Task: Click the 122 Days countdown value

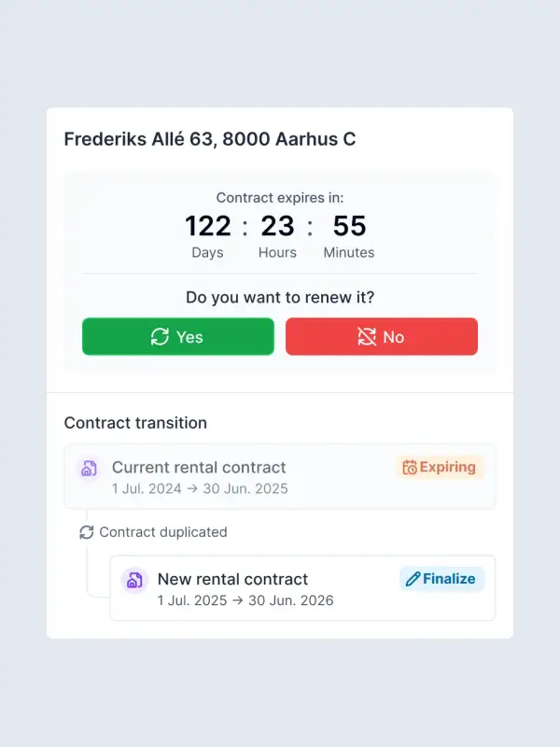Action: (207, 227)
